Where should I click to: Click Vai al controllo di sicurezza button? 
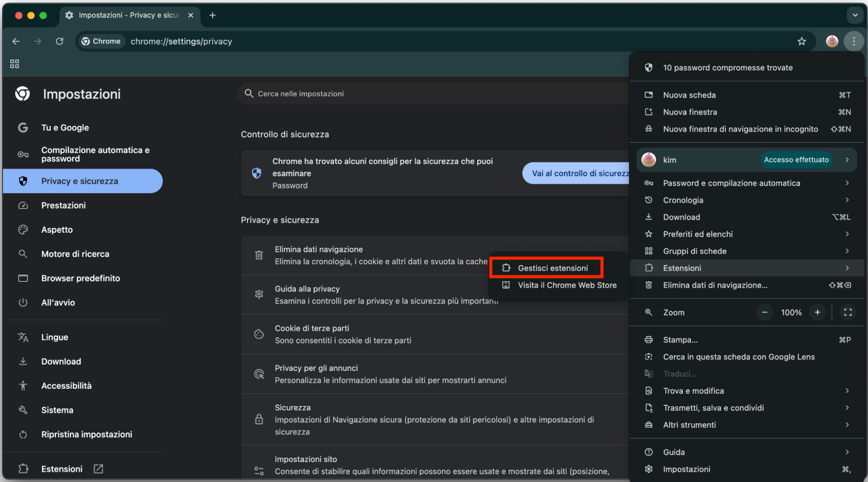click(576, 173)
